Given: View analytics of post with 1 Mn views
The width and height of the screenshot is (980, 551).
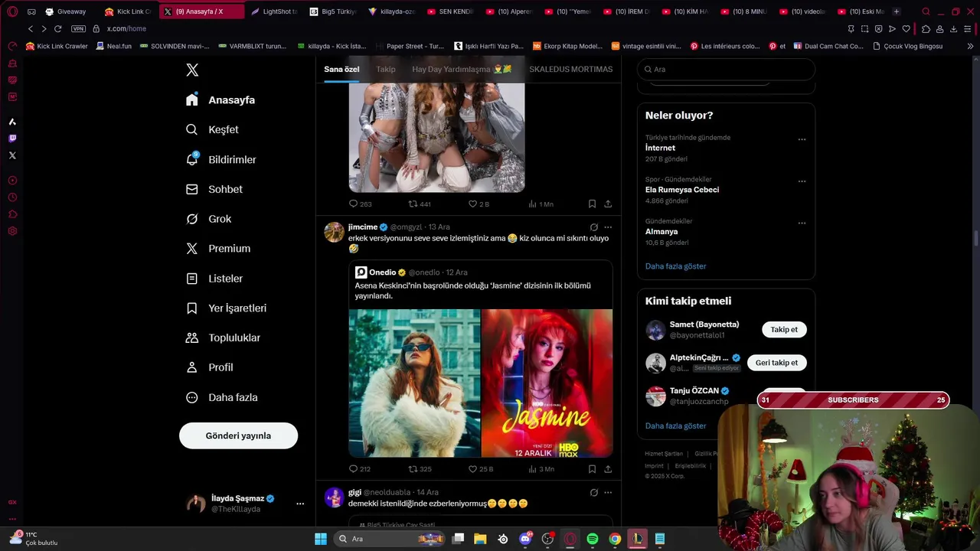Looking at the screenshot, I should tap(541, 204).
